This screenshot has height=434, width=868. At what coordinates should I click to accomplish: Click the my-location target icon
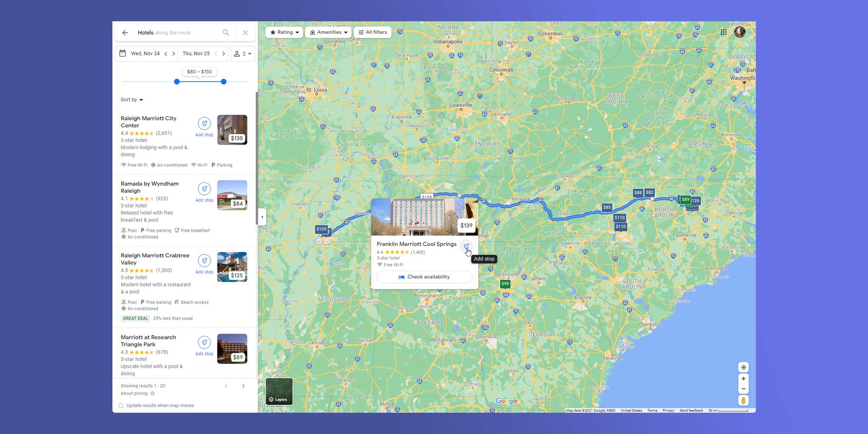tap(744, 367)
